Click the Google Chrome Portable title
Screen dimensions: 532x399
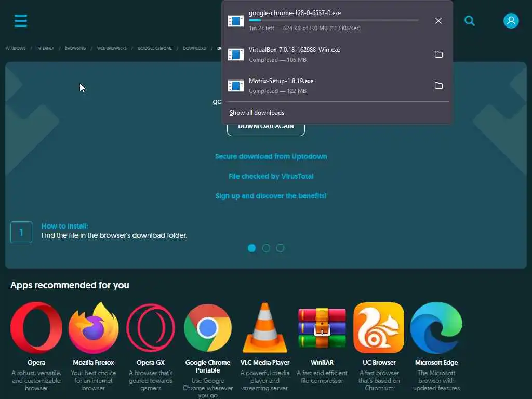[x=208, y=366]
